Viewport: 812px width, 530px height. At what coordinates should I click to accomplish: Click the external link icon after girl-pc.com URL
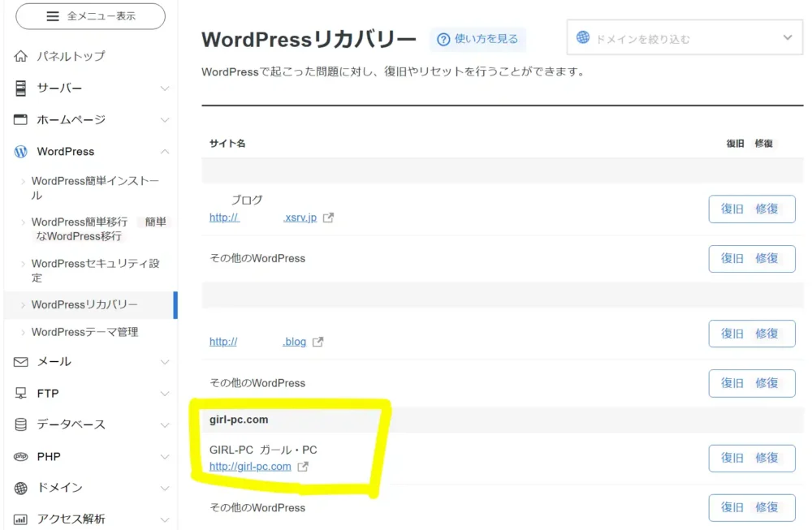pos(303,467)
